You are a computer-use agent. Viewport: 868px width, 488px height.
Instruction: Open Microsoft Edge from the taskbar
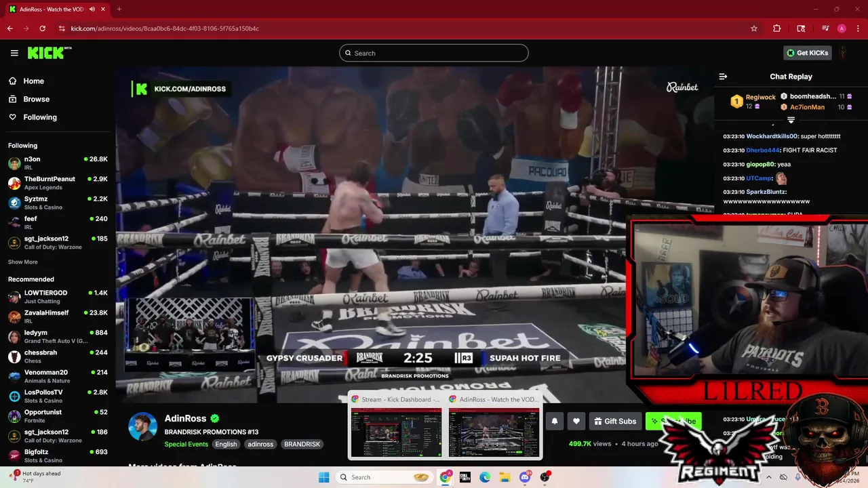coord(485,477)
